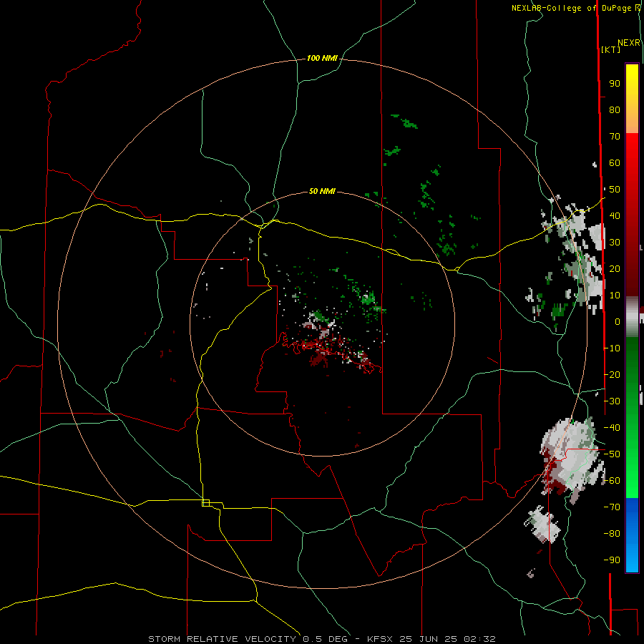Click the 50 NMI range ring label
The height and width of the screenshot is (644, 644).
pyautogui.click(x=322, y=191)
